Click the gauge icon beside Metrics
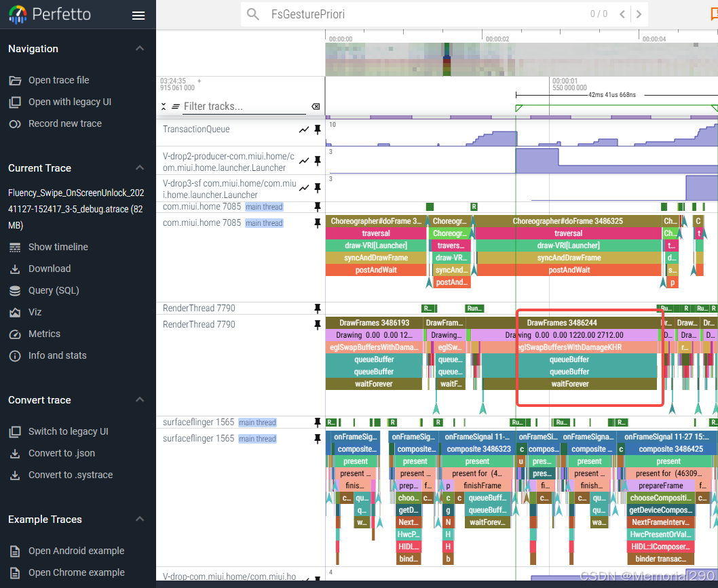 pyautogui.click(x=15, y=334)
